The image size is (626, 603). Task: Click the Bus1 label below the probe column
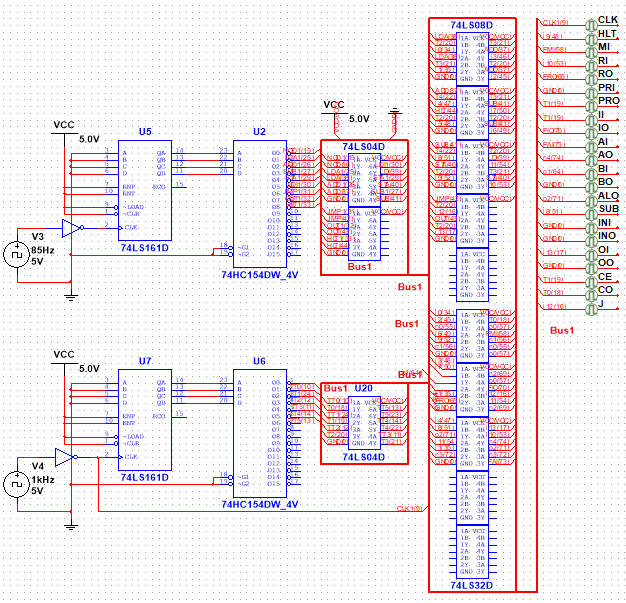click(562, 330)
